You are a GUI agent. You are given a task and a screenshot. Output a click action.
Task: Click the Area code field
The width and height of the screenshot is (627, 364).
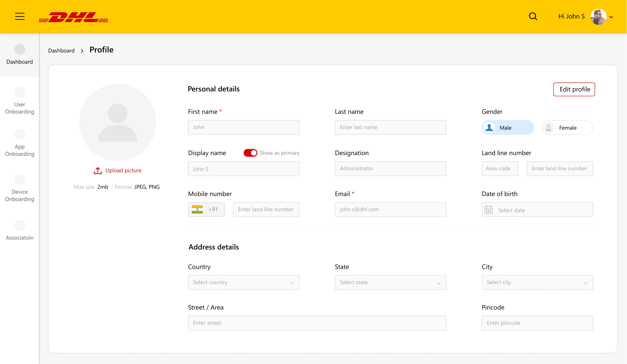click(500, 169)
